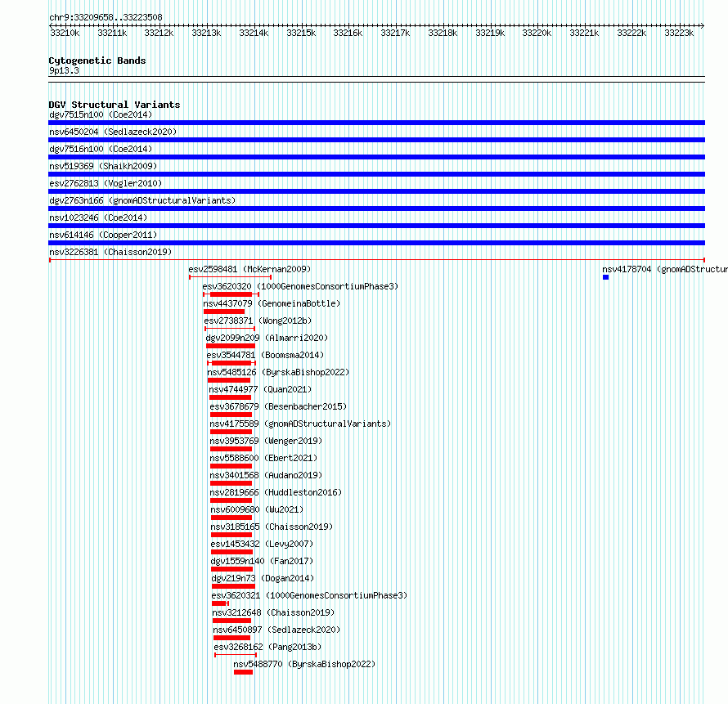Click nsv1023246 (Coe2014) variant label
The height and width of the screenshot is (704, 728).
[98, 217]
